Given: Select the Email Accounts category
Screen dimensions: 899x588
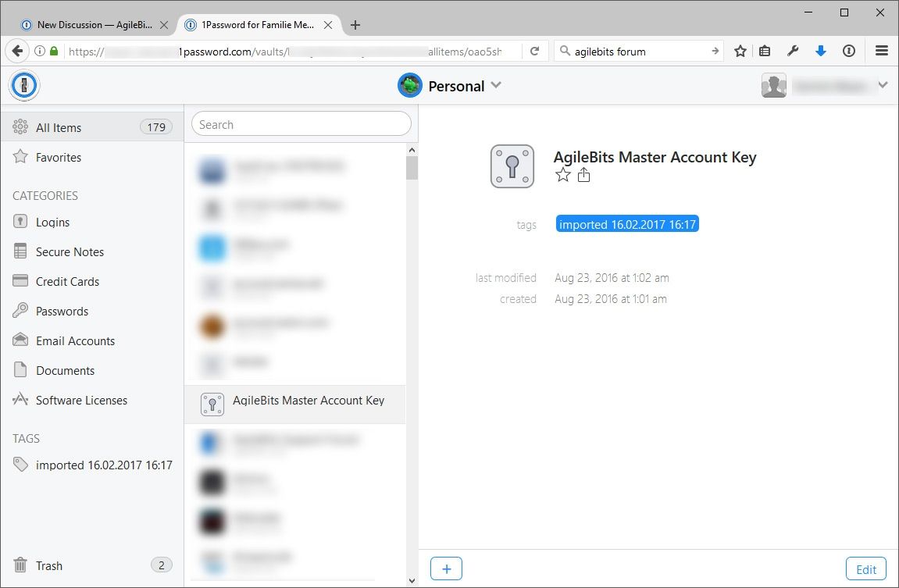Looking at the screenshot, I should tap(92, 341).
